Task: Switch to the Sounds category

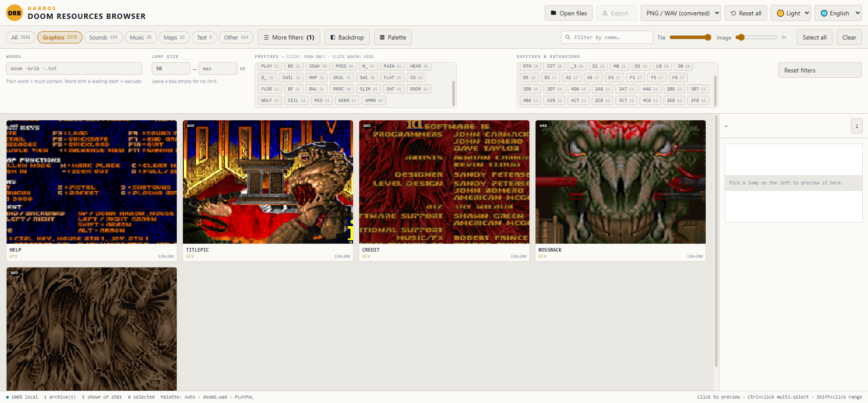Action: point(103,37)
